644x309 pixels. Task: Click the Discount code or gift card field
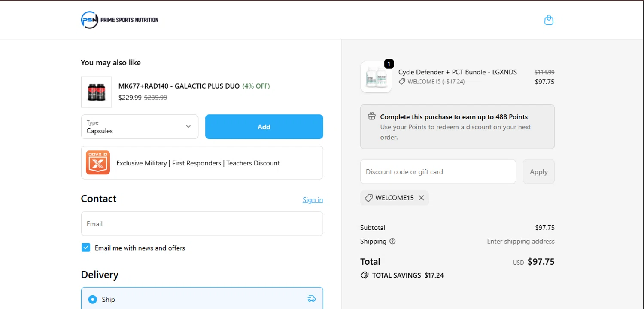coord(438,171)
